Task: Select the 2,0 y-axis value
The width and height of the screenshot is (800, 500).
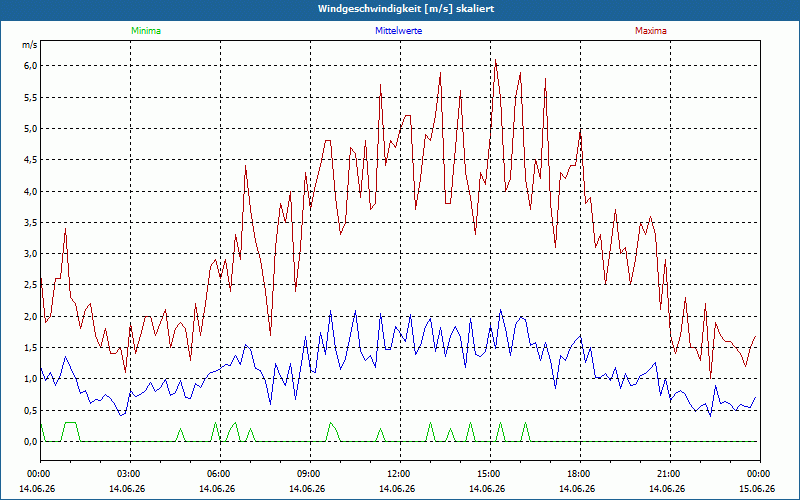Action: [x=31, y=316]
